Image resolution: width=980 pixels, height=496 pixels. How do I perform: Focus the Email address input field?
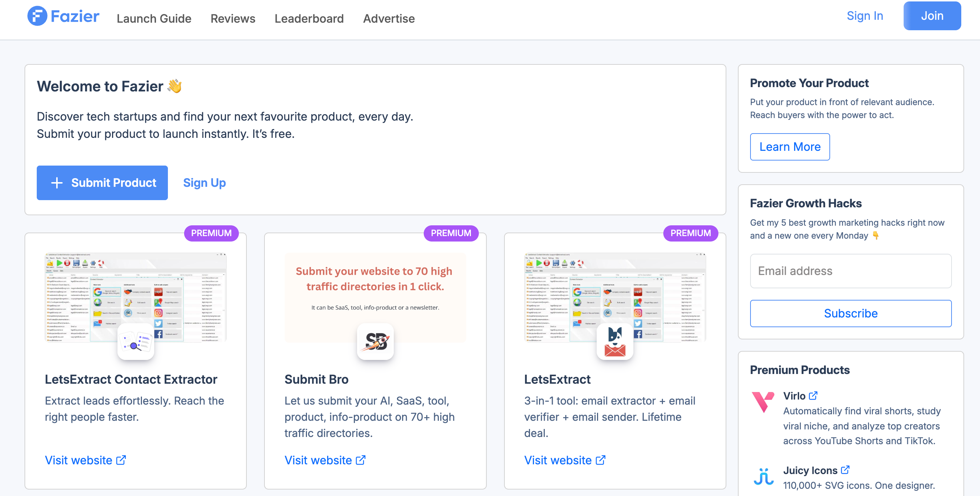click(850, 271)
